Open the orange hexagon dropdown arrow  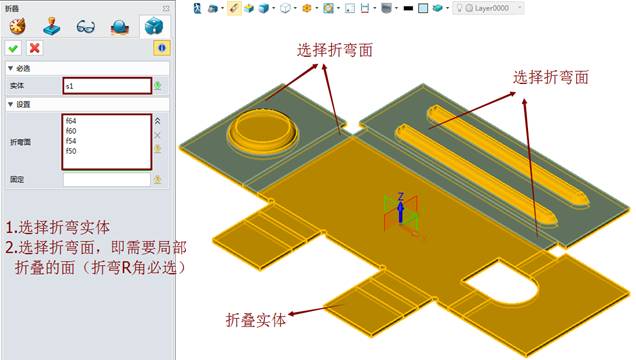pos(317,8)
